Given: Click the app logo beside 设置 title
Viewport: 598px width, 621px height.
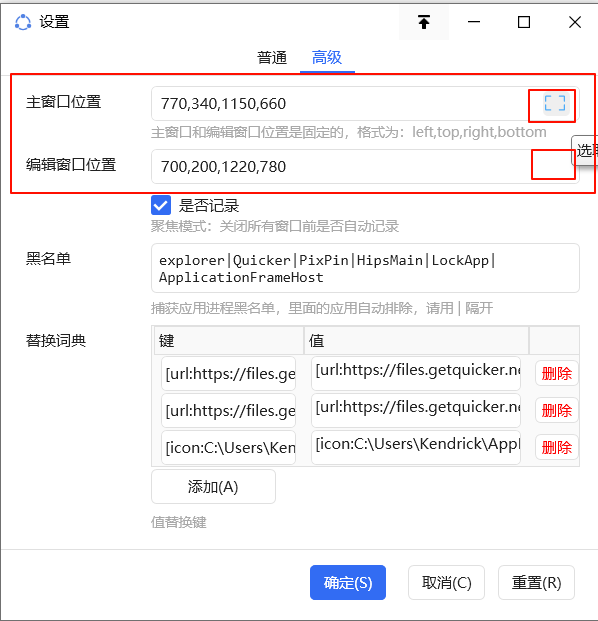Looking at the screenshot, I should [23, 22].
